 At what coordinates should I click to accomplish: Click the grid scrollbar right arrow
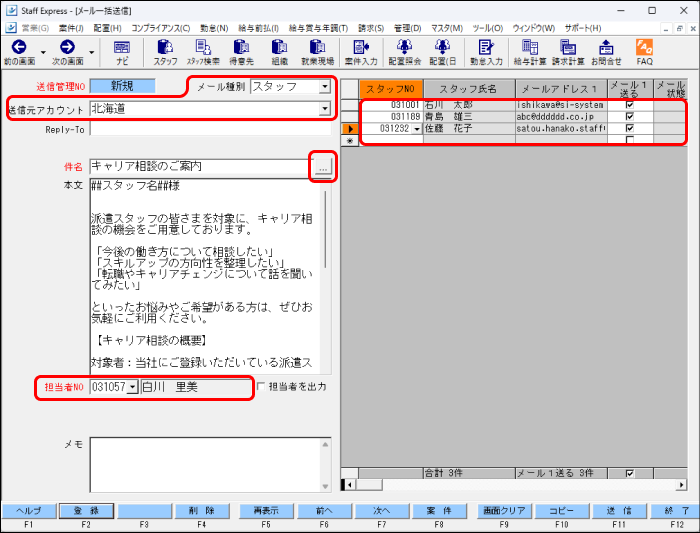pos(682,485)
